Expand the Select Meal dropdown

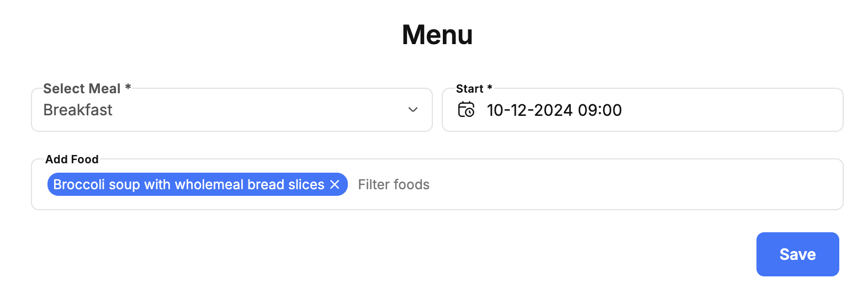coord(232,110)
